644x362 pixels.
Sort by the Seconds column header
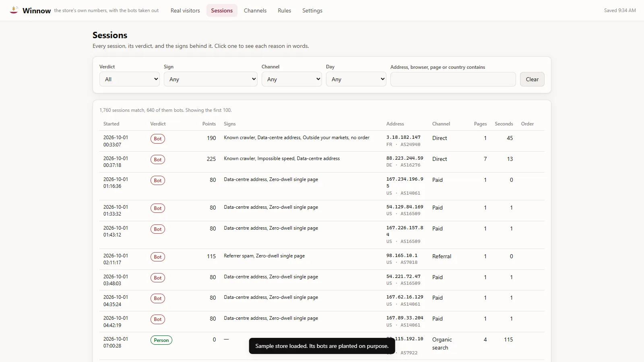click(x=504, y=124)
